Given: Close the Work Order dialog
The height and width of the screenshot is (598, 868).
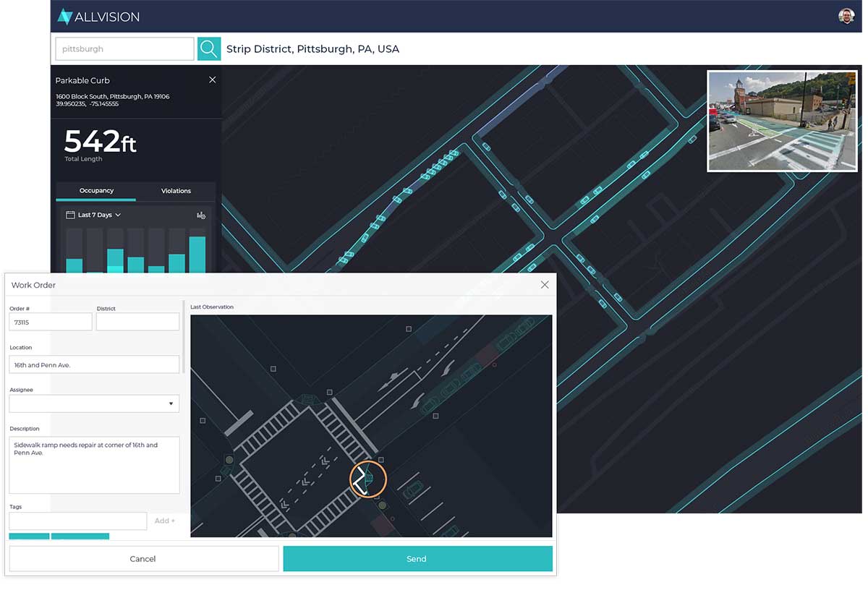Looking at the screenshot, I should [545, 285].
